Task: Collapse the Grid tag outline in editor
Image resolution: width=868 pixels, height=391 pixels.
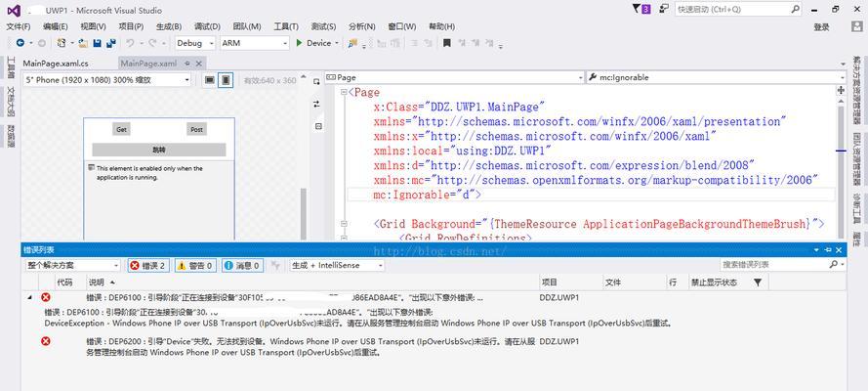Action: pyautogui.click(x=344, y=224)
